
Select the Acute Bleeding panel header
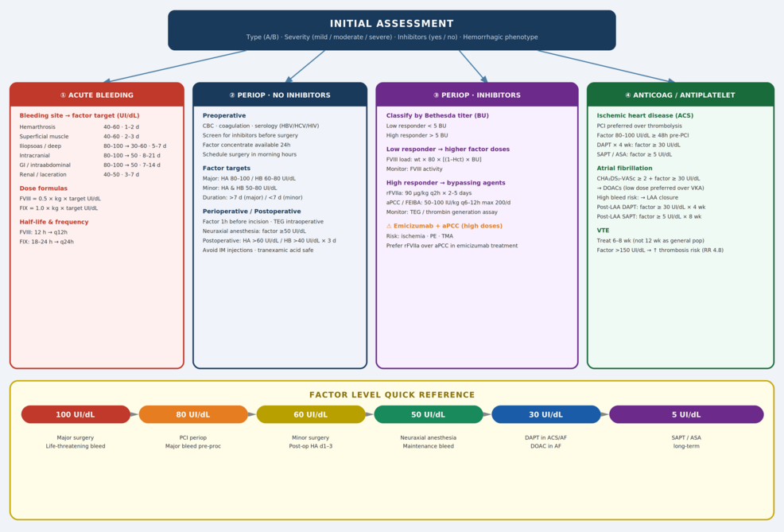click(97, 95)
